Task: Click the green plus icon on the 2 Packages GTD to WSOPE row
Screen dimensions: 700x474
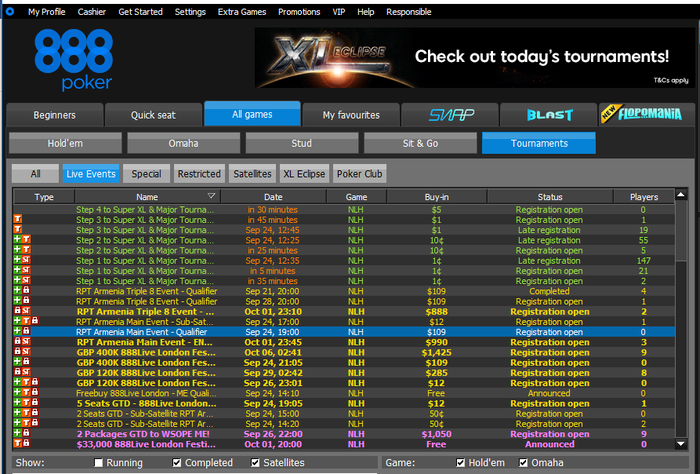Action: [x=17, y=434]
